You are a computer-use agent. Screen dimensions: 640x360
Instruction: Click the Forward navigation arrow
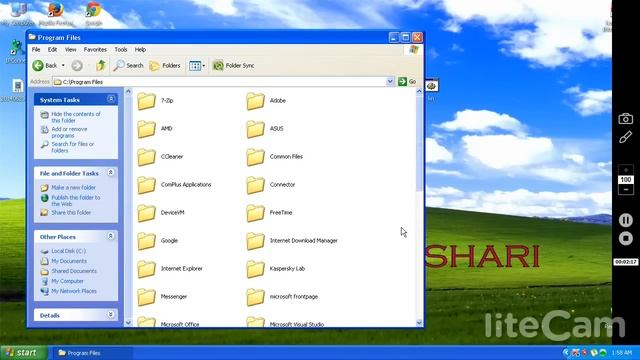77,65
